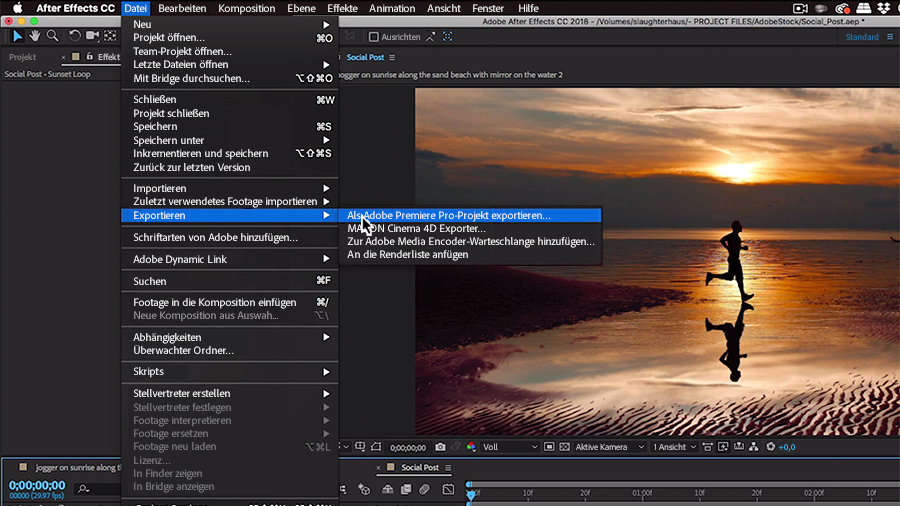
Task: Select the Selection arrow tool
Action: tap(17, 36)
